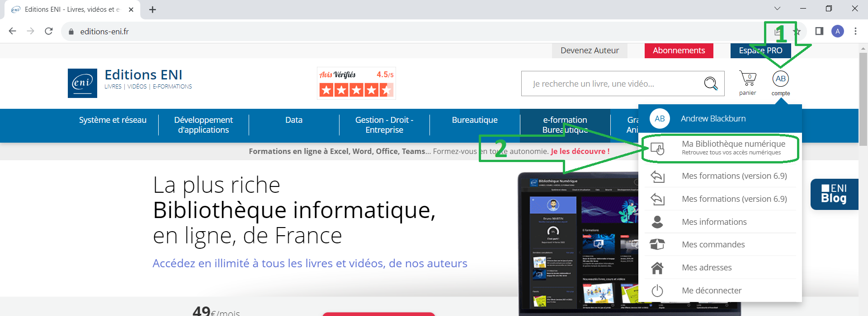This screenshot has height=316, width=868.
Task: Open the Abonnements page
Action: [x=679, y=51]
